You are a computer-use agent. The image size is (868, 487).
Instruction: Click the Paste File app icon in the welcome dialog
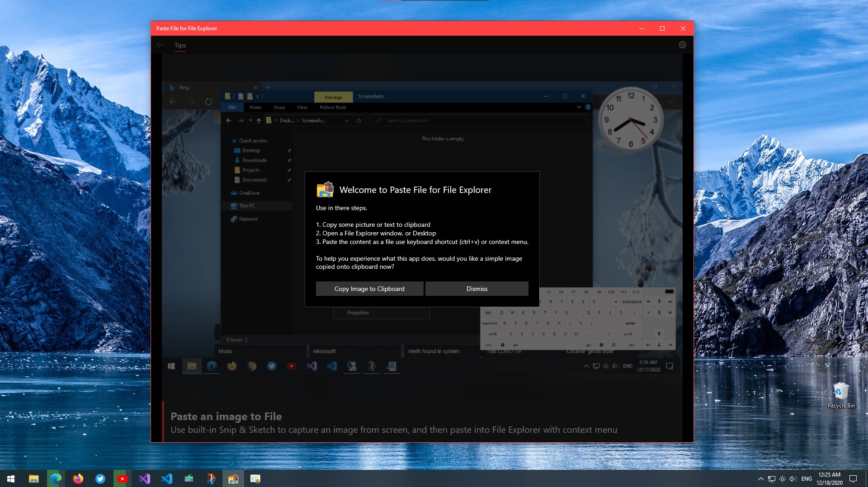pyautogui.click(x=325, y=190)
